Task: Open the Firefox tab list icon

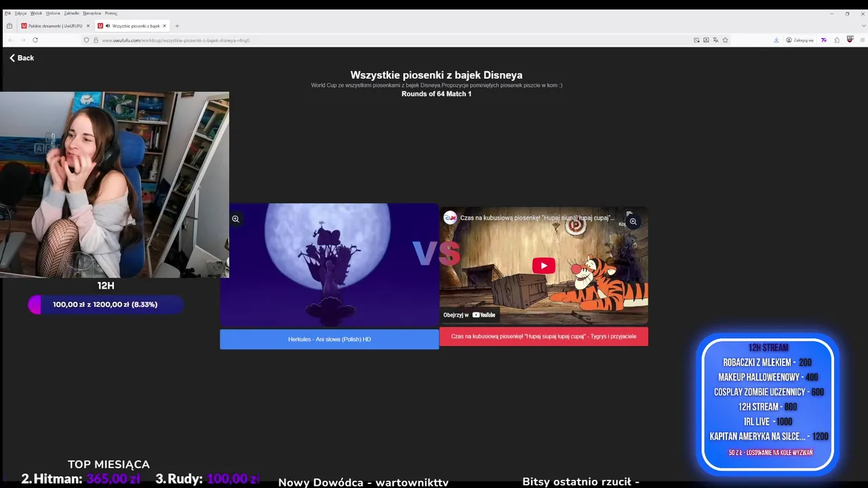Action: pyautogui.click(x=9, y=26)
